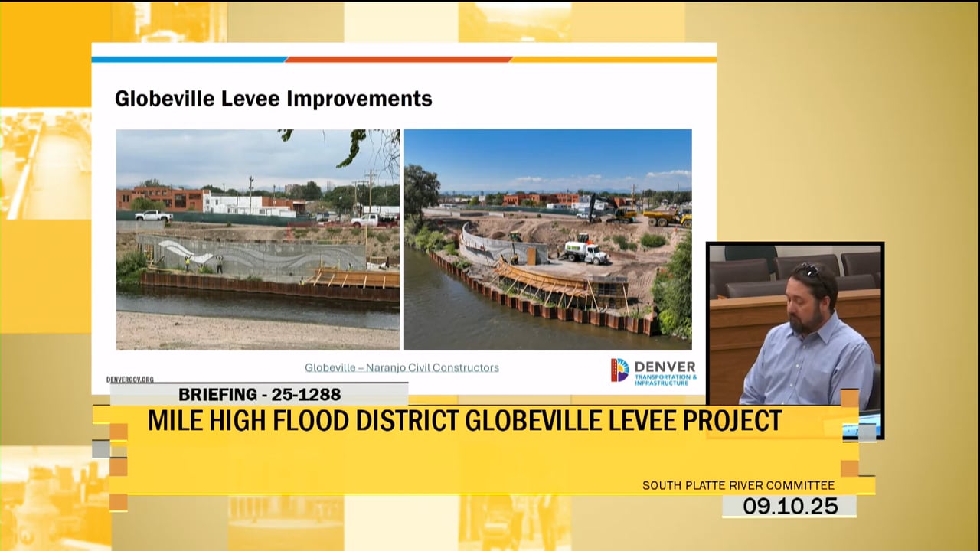Click the BRIEFING - 25-1288 label

coord(260,394)
